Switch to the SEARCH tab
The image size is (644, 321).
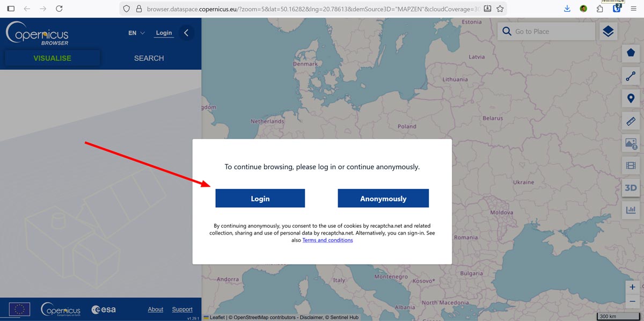(x=149, y=58)
